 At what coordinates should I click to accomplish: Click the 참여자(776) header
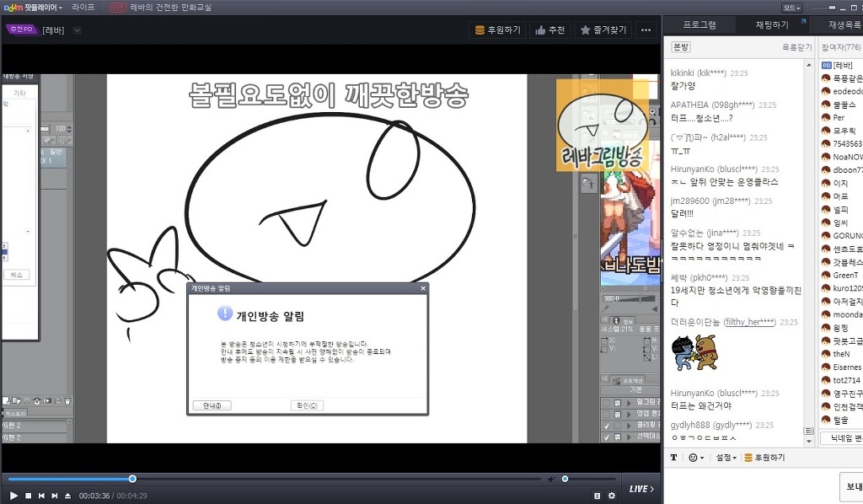click(841, 47)
